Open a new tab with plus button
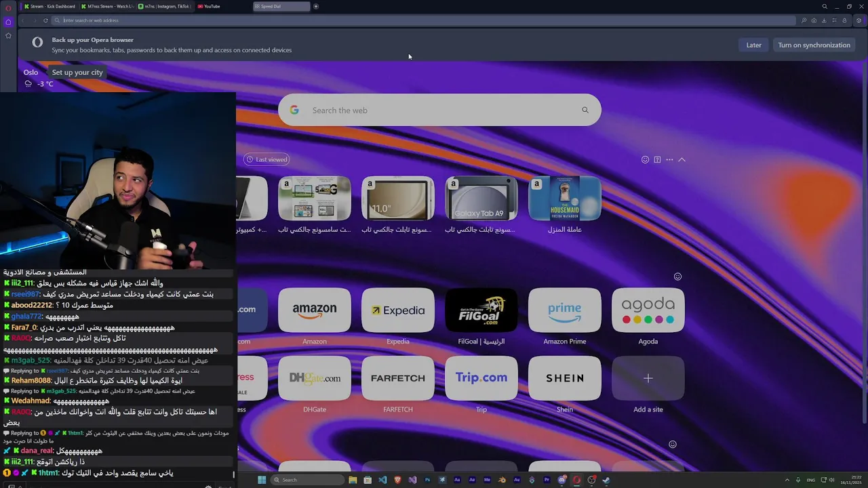Image resolution: width=868 pixels, height=488 pixels. [316, 6]
